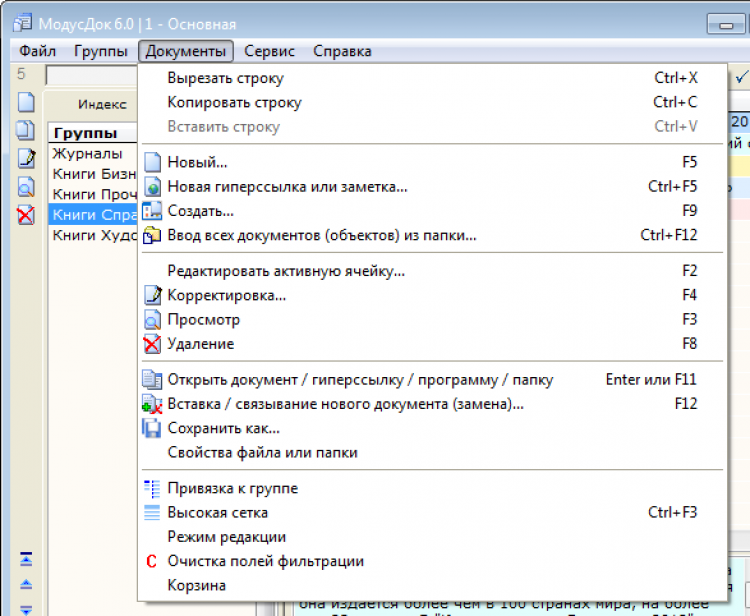Select Книги Худо group in the list
The height and width of the screenshot is (616, 750).
pos(93,235)
